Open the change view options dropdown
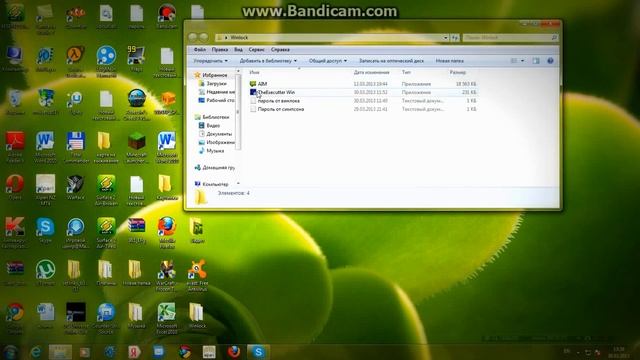Screen dimensions: 640x360 tap(522, 61)
